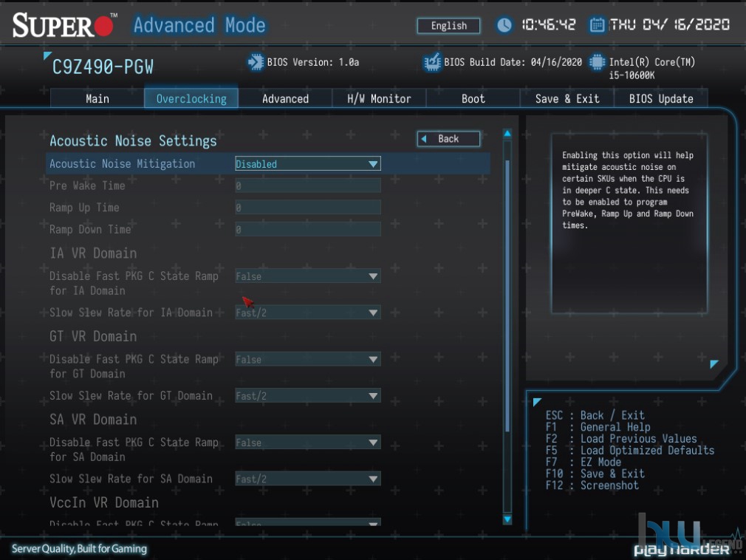This screenshot has height=560, width=746.
Task: Click scroll down arrow of settings list
Action: (507, 519)
